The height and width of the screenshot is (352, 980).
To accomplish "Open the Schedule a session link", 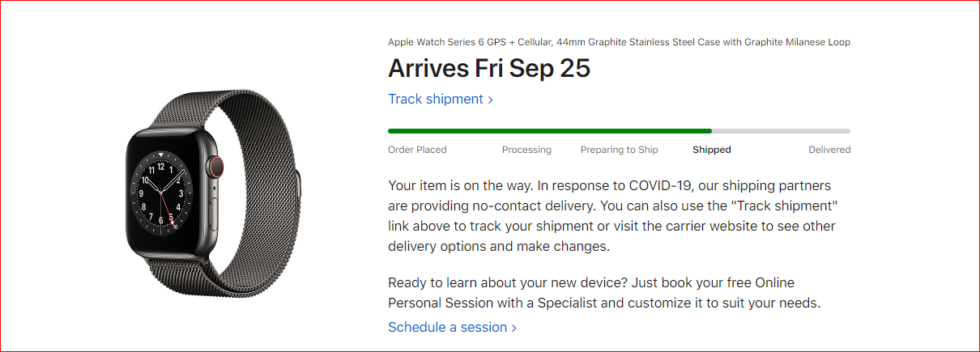I will pyautogui.click(x=452, y=327).
